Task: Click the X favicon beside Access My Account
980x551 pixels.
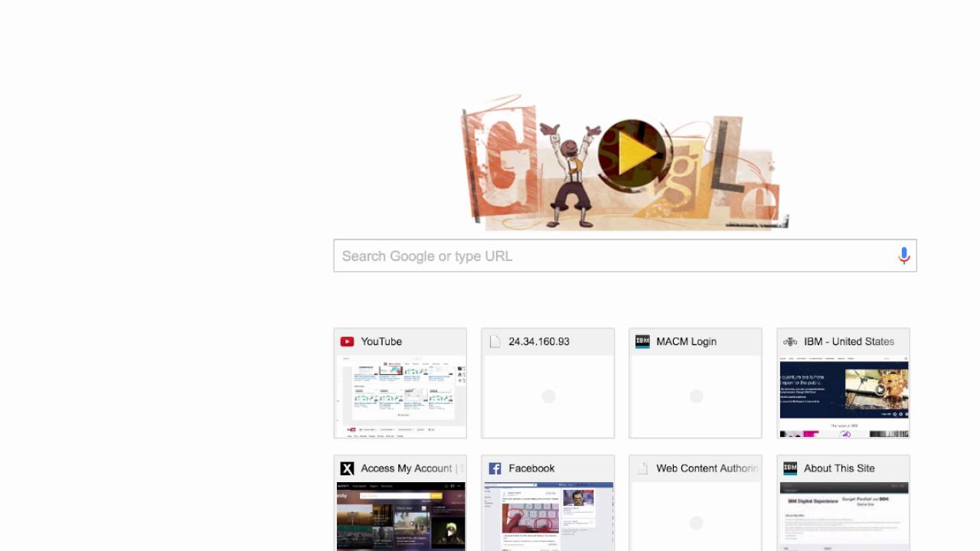Action: pos(347,468)
